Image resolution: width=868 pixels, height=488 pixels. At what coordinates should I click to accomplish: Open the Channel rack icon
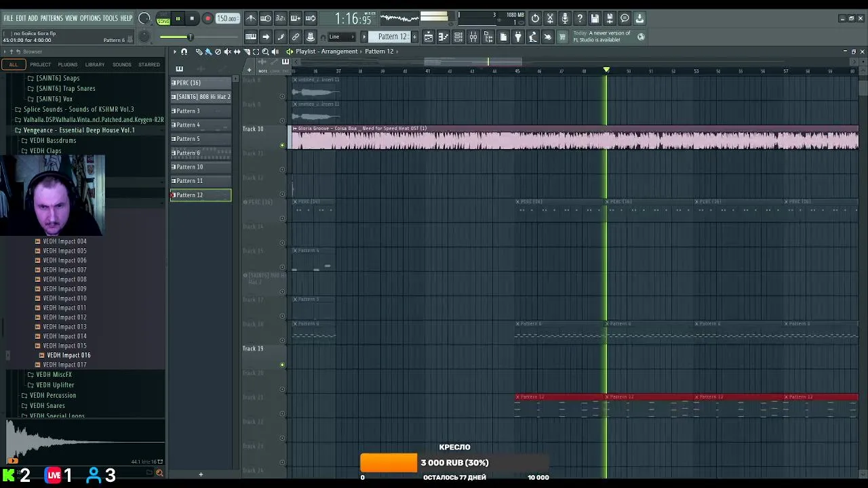tap(458, 37)
